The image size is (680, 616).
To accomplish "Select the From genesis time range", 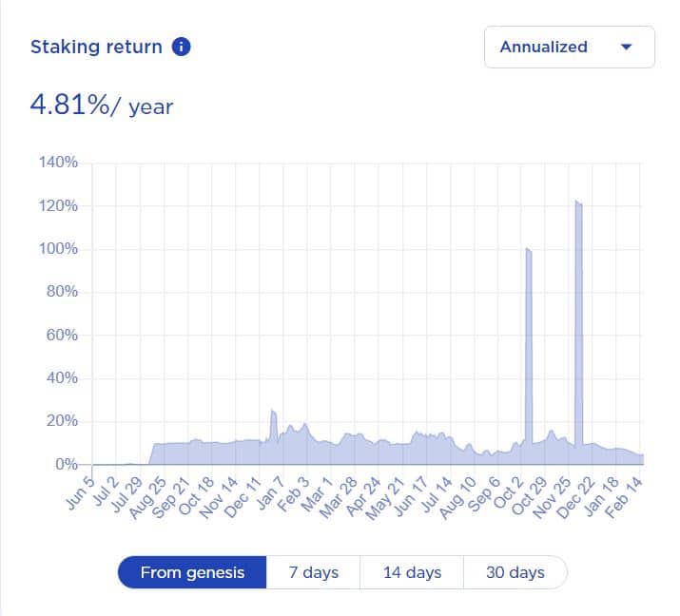I will [x=192, y=572].
